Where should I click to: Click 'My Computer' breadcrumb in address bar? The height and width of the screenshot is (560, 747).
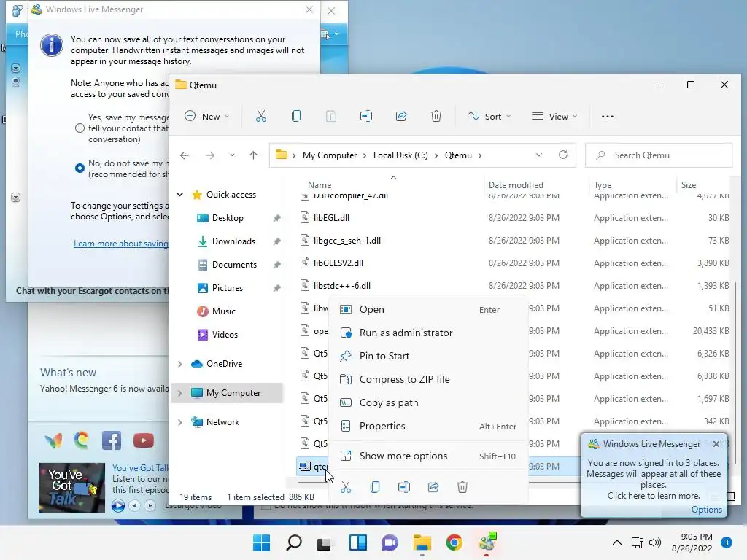(330, 155)
